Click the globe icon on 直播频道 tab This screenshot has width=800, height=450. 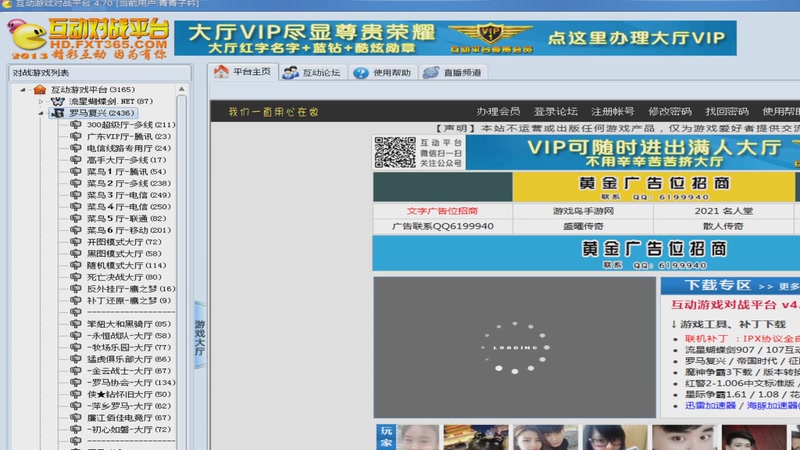tap(431, 72)
